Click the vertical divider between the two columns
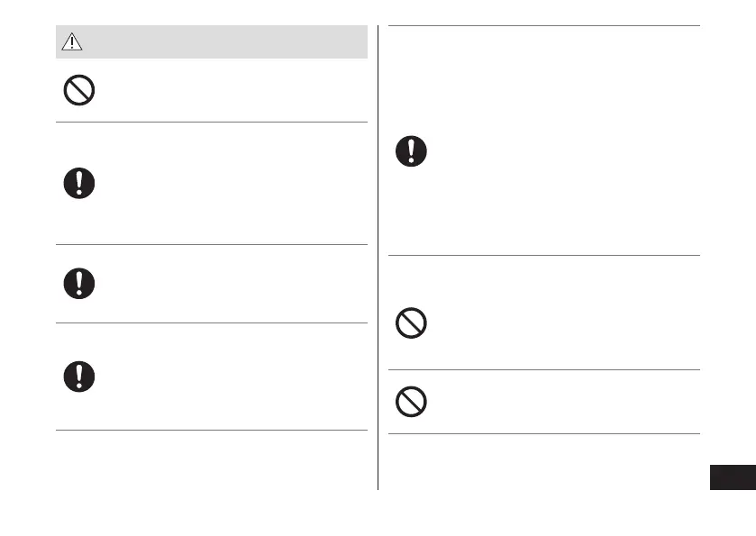Screen dimensions: 756x536 (378, 270)
